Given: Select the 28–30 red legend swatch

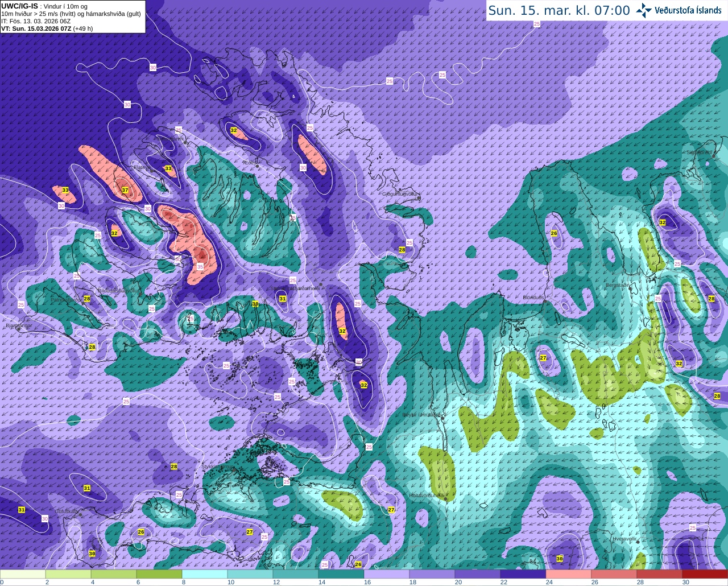Looking at the screenshot, I should (x=660, y=574).
